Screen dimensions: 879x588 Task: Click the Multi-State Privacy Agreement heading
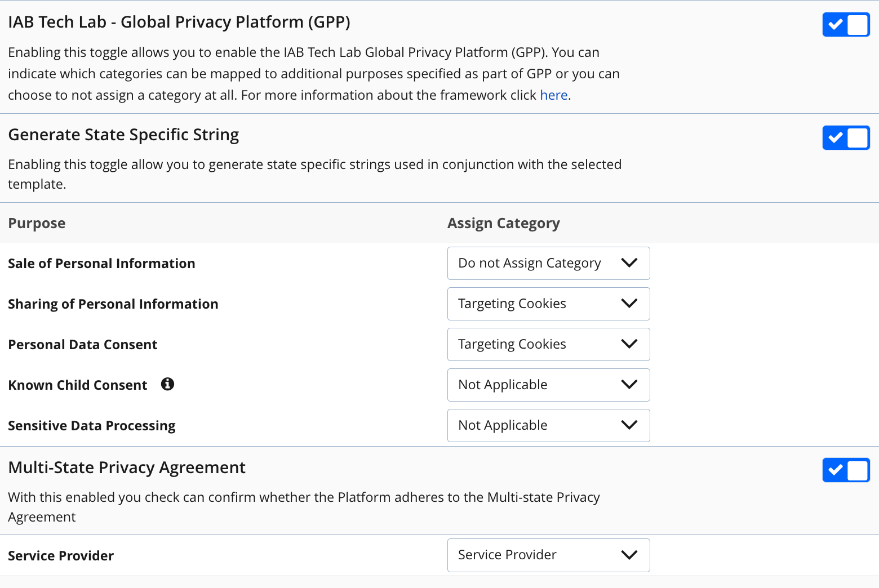[127, 467]
